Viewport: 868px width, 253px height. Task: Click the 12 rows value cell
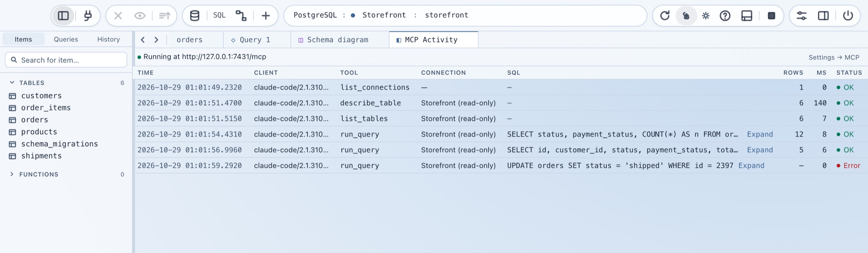[799, 134]
